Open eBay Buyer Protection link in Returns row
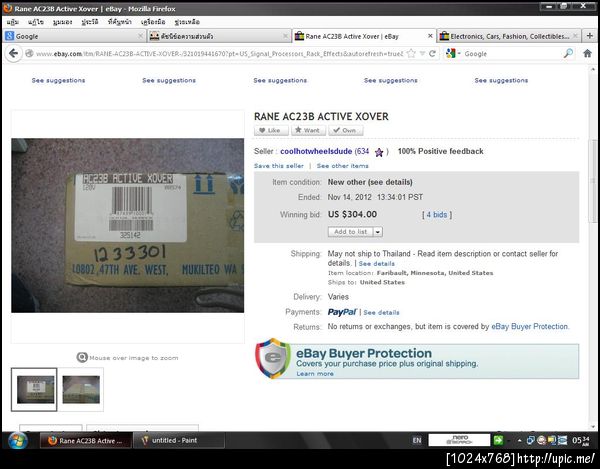Screen dimensions: 600x469 (x=530, y=326)
